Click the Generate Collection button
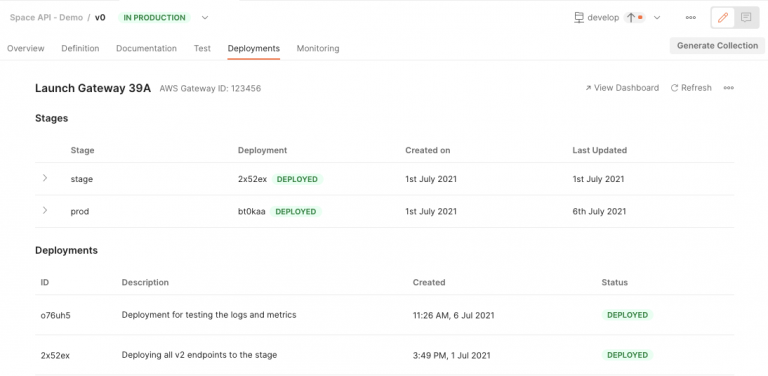 (718, 46)
